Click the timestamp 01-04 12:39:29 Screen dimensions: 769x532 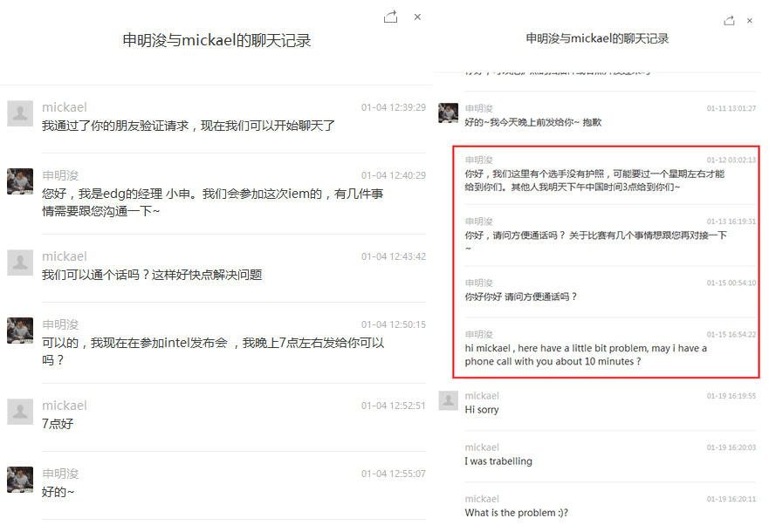coord(394,107)
